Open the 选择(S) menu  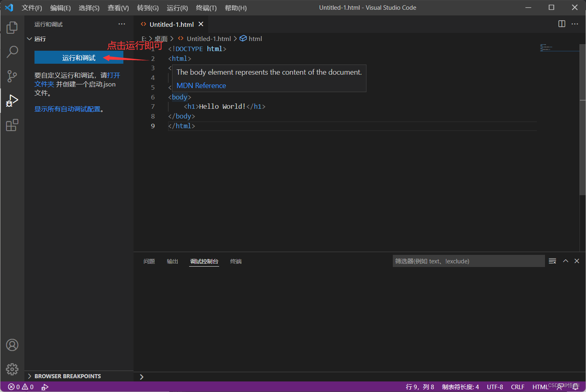[x=89, y=8]
